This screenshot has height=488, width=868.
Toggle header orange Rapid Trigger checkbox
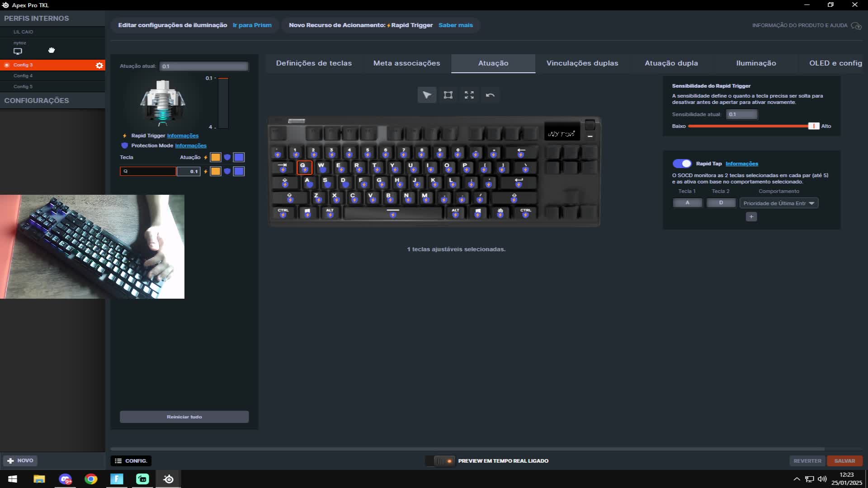point(216,157)
